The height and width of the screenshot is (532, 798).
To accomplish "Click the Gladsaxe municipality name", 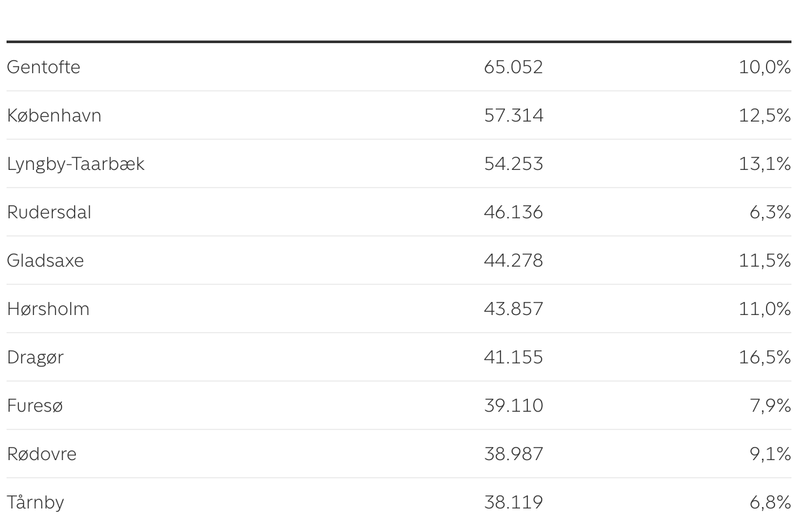I will 46,261.
